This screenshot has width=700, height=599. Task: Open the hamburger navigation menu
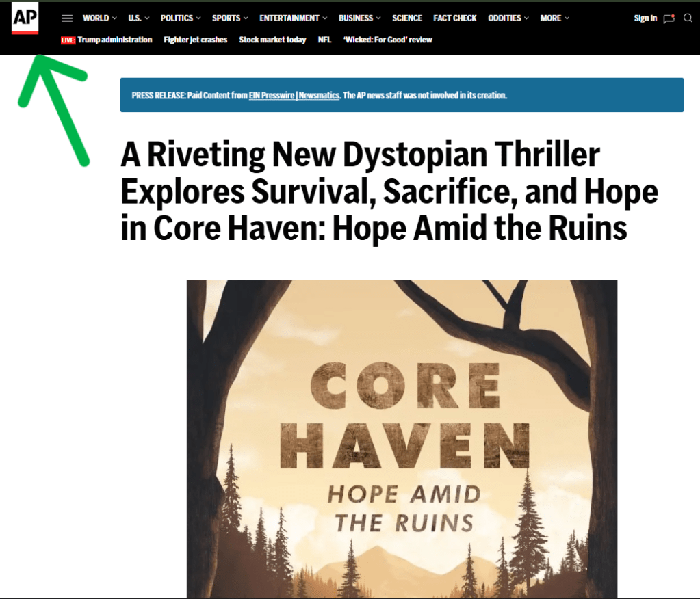(x=67, y=18)
